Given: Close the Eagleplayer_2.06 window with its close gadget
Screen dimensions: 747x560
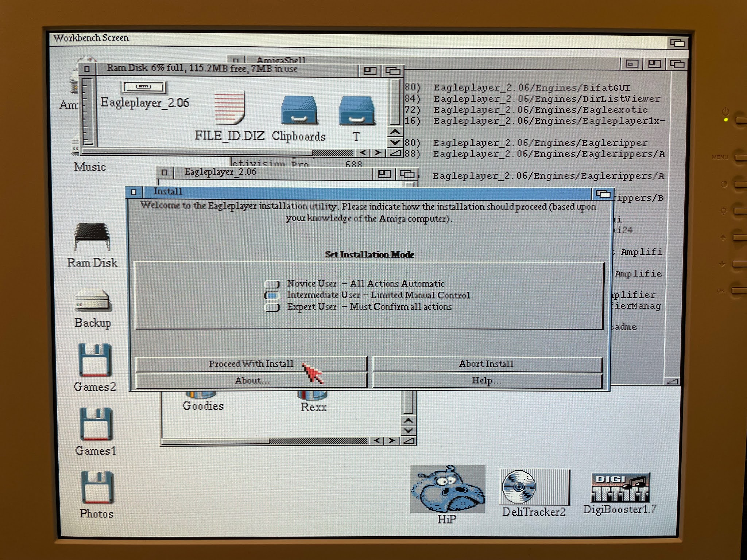Looking at the screenshot, I should click(165, 172).
